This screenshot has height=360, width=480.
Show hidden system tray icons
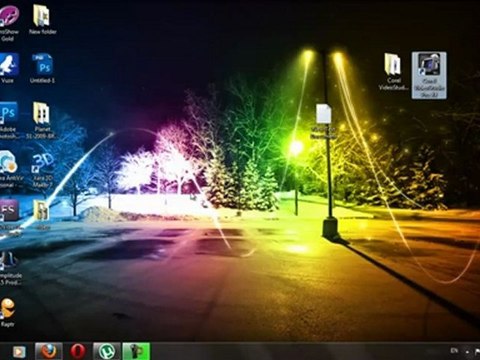point(467,352)
